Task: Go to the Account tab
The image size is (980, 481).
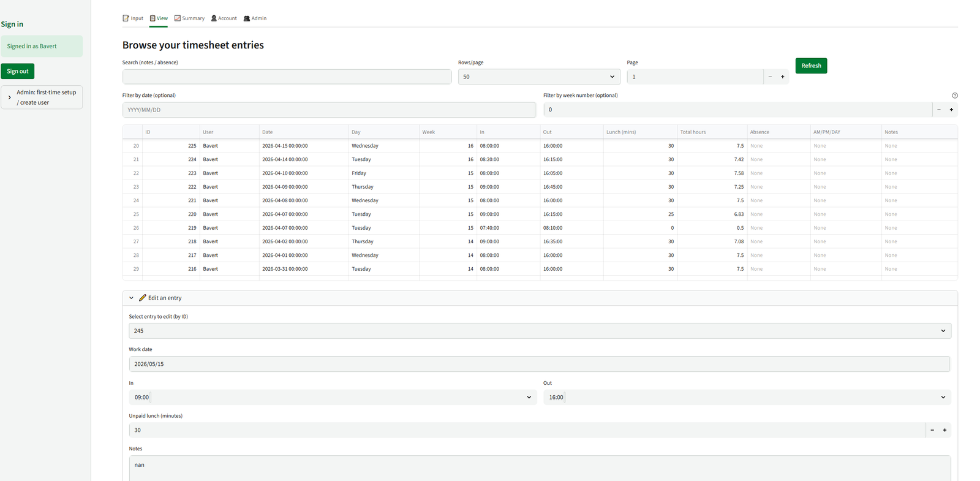Action: click(224, 18)
